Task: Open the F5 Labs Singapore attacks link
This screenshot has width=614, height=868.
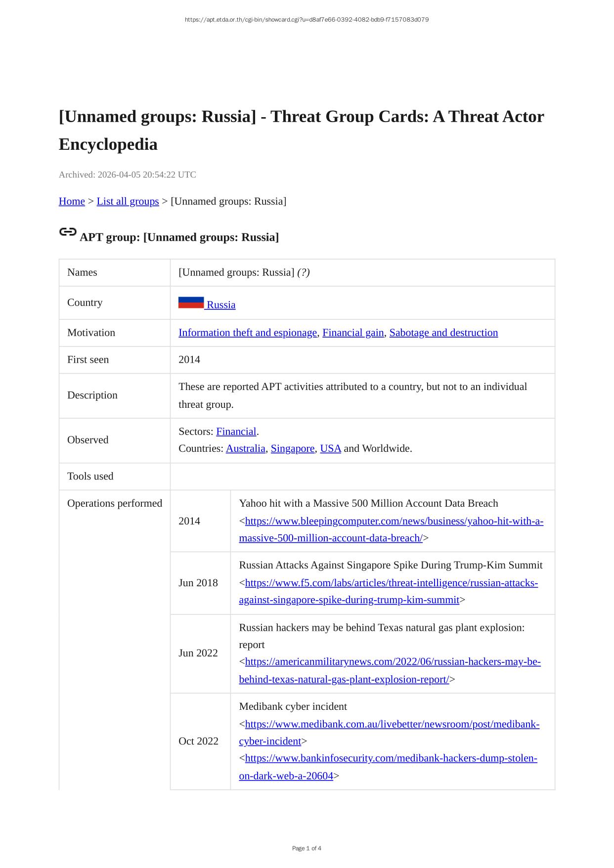Action: [x=391, y=583]
